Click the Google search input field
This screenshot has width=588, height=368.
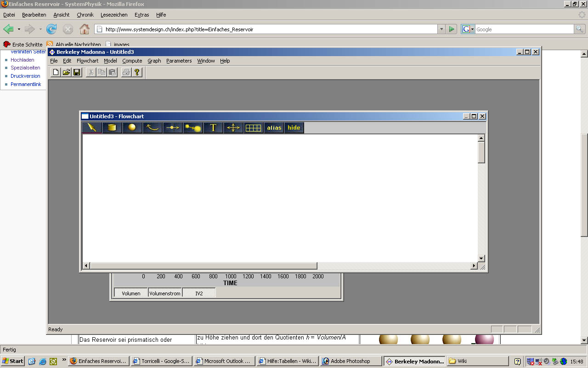[525, 29]
